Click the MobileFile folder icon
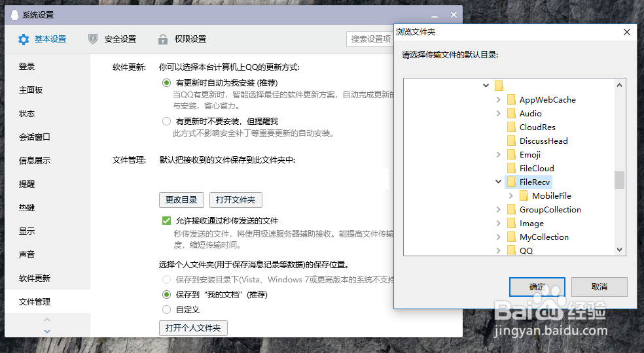Screen dimensions: 644x353 click(524, 196)
